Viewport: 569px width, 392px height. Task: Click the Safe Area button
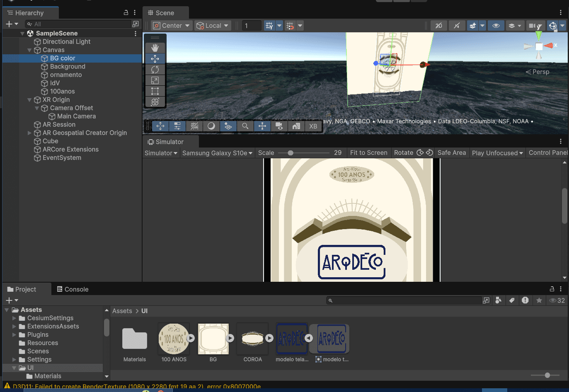[451, 153]
